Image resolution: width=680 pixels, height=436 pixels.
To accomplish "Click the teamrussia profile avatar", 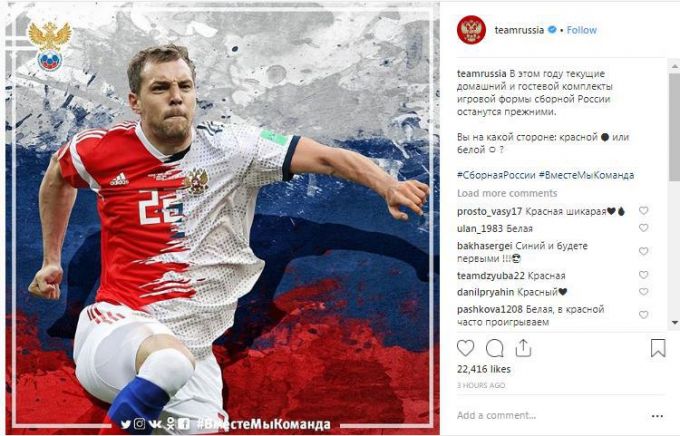I will pos(471,30).
